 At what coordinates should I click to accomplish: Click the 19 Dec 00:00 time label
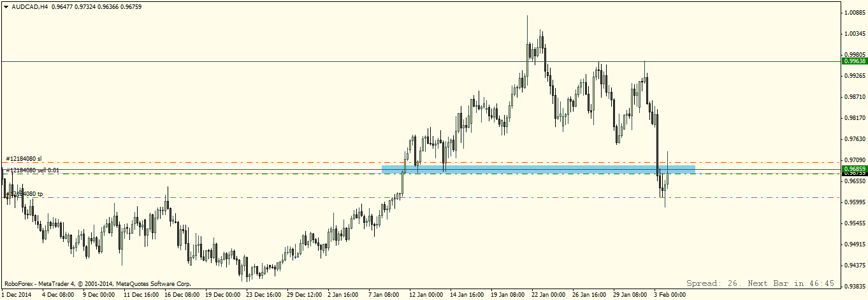223,295
